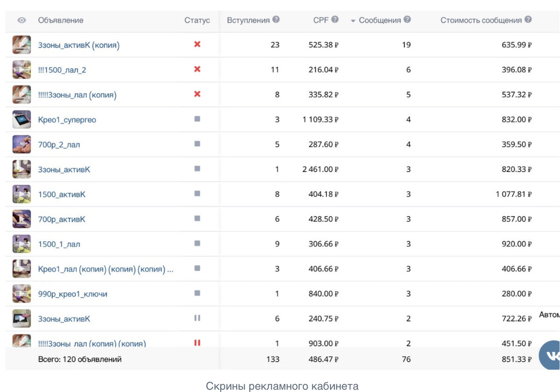Click message cost 280.00 ₽
Screen dimensions: 560x392
pyautogui.click(x=517, y=294)
